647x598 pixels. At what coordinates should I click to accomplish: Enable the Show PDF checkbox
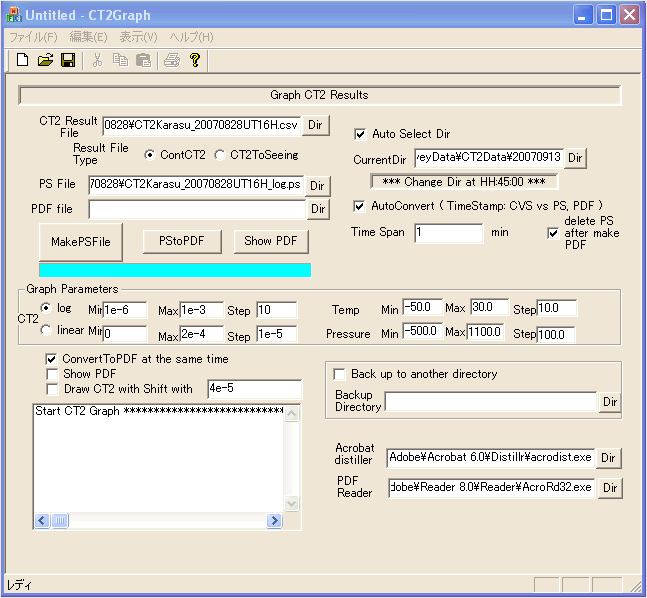52,374
